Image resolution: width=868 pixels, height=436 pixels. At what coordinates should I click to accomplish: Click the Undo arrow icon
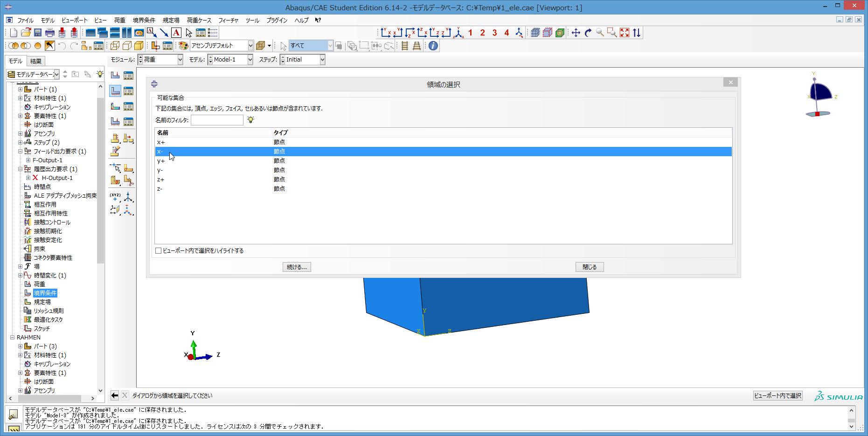62,46
